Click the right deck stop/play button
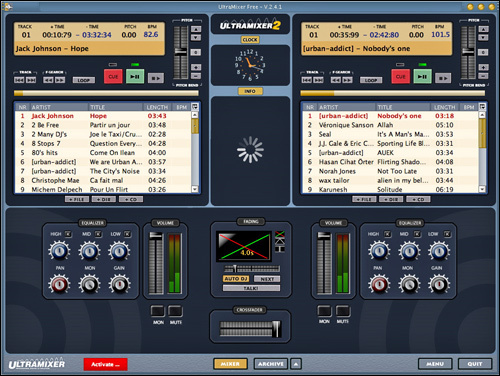The image size is (500, 376). (443, 78)
